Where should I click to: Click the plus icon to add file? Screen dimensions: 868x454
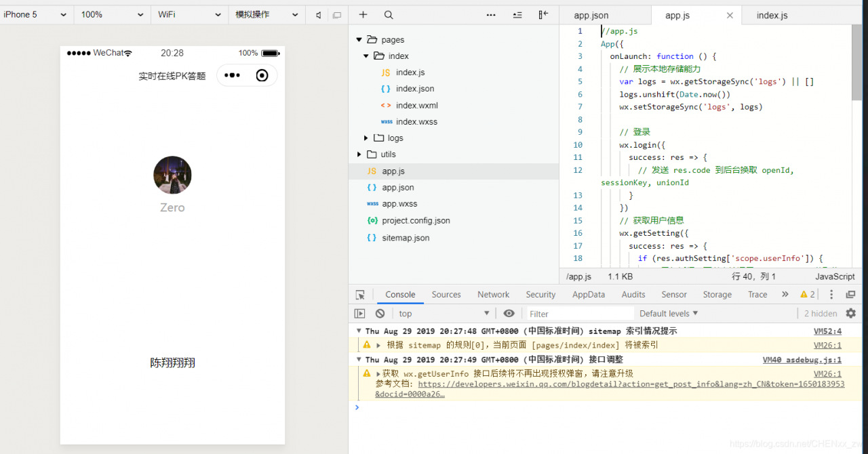(x=363, y=15)
